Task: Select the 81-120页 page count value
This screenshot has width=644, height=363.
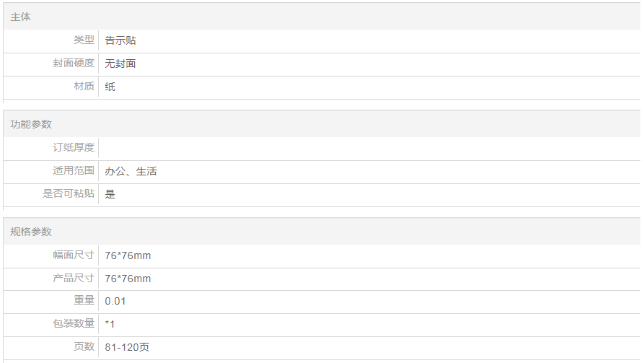Action: pyautogui.click(x=127, y=347)
